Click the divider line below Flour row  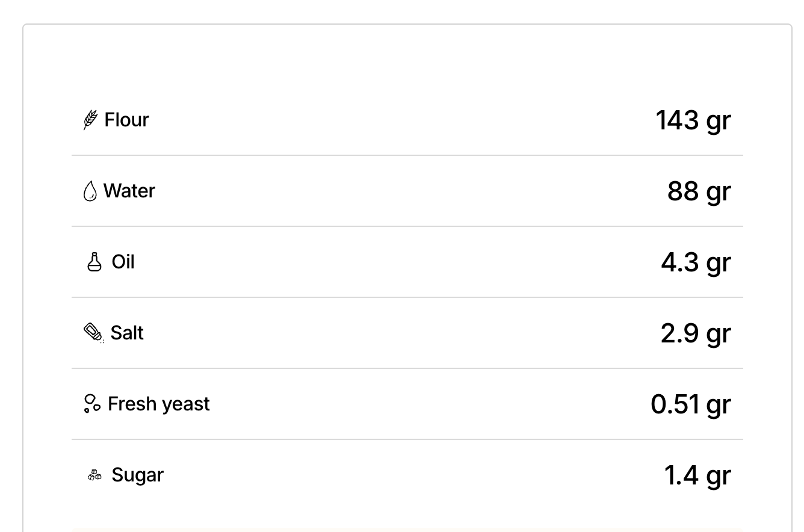pyautogui.click(x=407, y=155)
